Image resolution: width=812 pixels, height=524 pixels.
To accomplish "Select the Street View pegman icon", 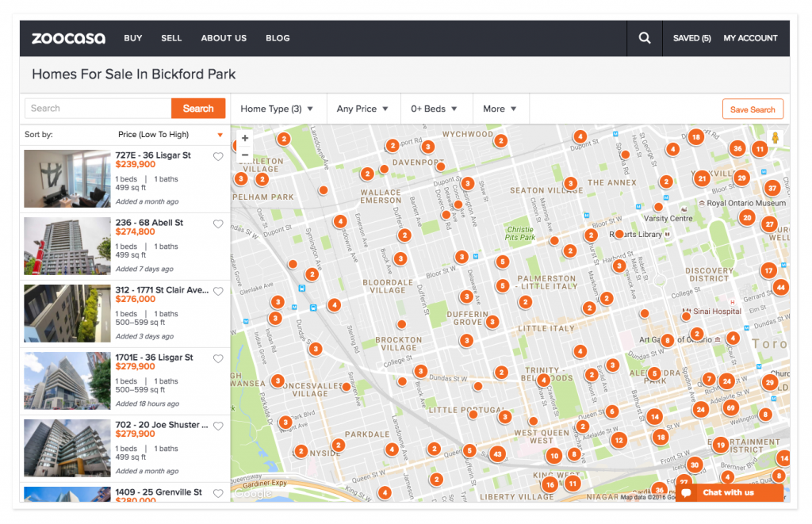I will coord(775,138).
